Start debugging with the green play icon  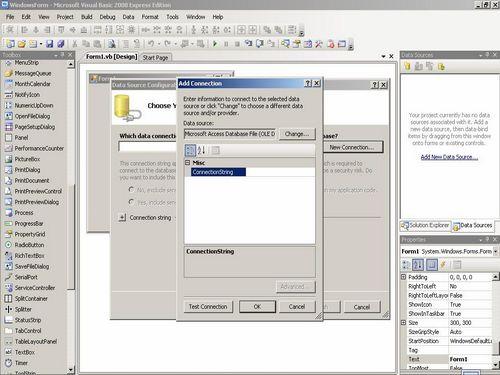pyautogui.click(x=215, y=44)
